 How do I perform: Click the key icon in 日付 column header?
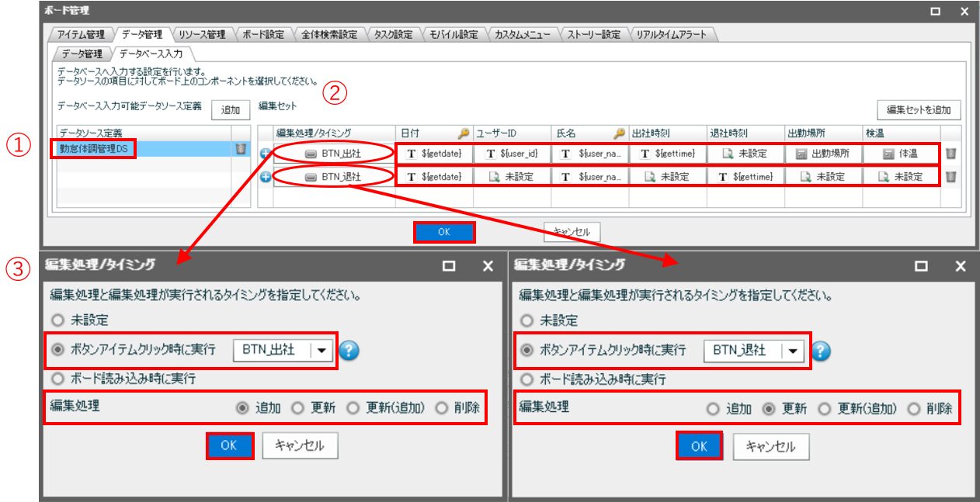(464, 133)
